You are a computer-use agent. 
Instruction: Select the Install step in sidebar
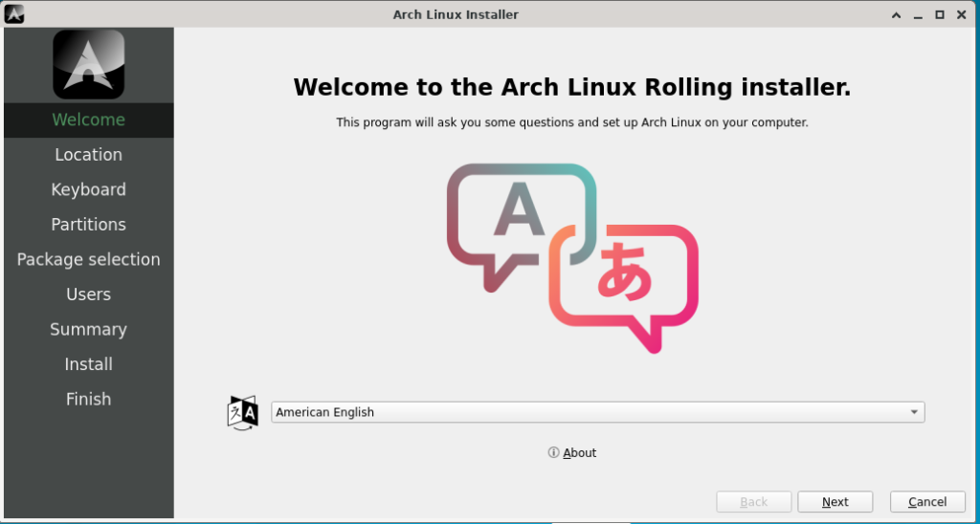pos(89,364)
